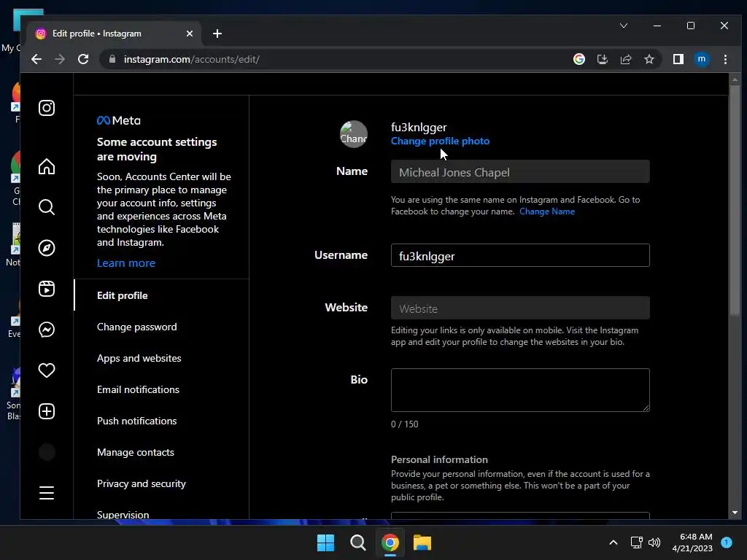Click the Name field 'Micheal Jones Chapel'
Screen dimensions: 747x560
[x=520, y=172]
